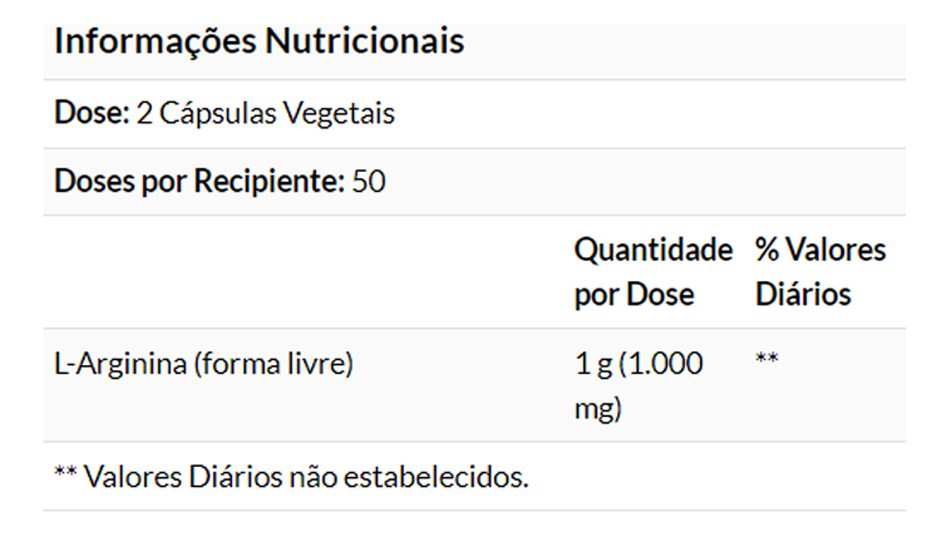Select the servings value 50
Image resolution: width=949 pixels, height=536 pixels.
pyautogui.click(x=369, y=181)
